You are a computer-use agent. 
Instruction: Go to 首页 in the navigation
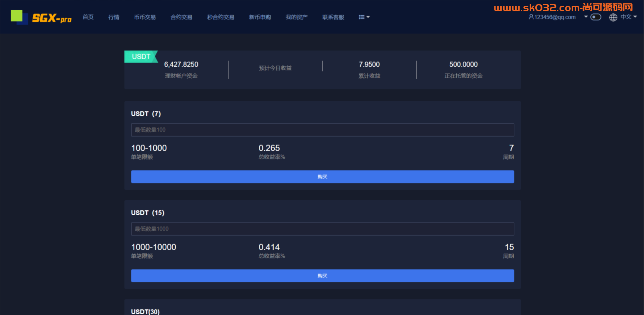(x=88, y=17)
